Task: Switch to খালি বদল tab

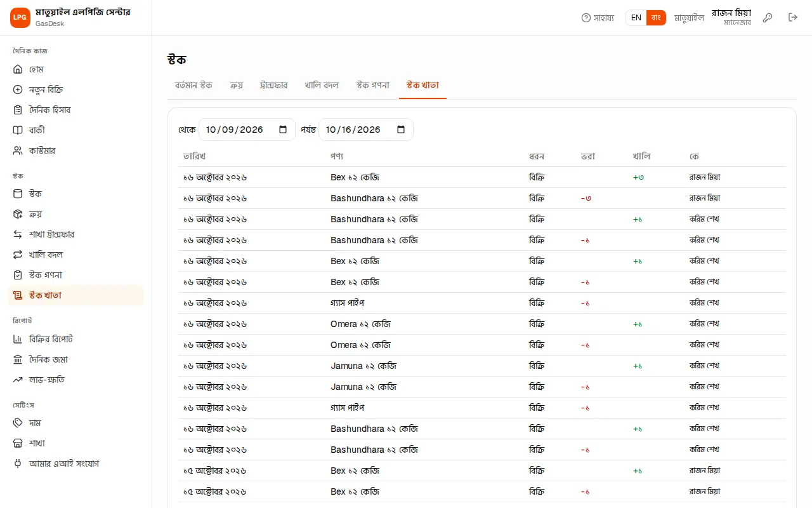Action: [322, 85]
